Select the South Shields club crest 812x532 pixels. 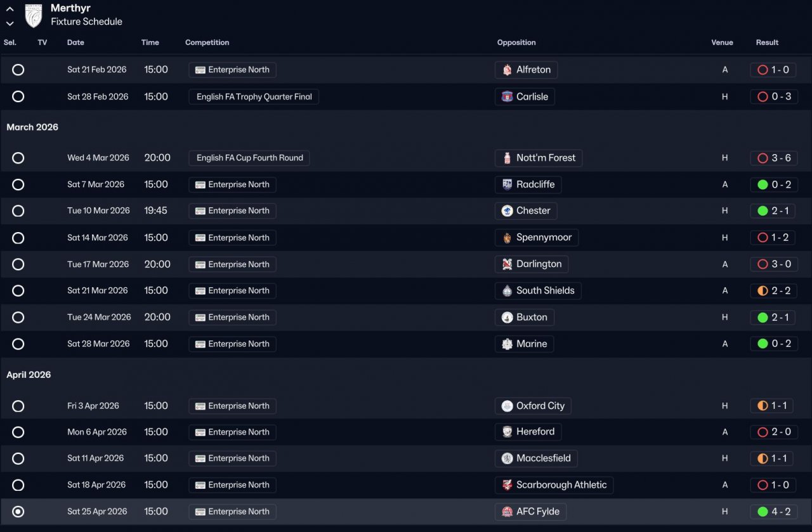507,290
